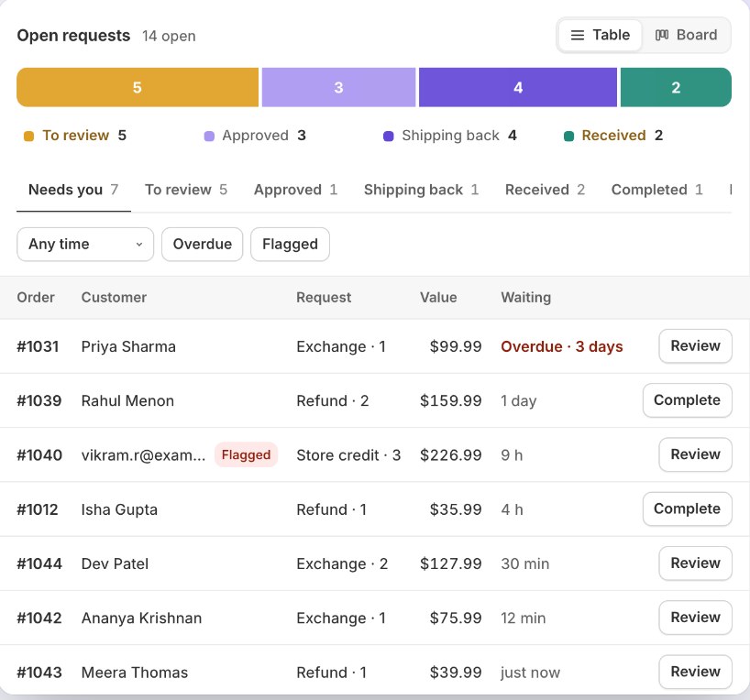
Task: Click the Request column header
Action: point(324,298)
